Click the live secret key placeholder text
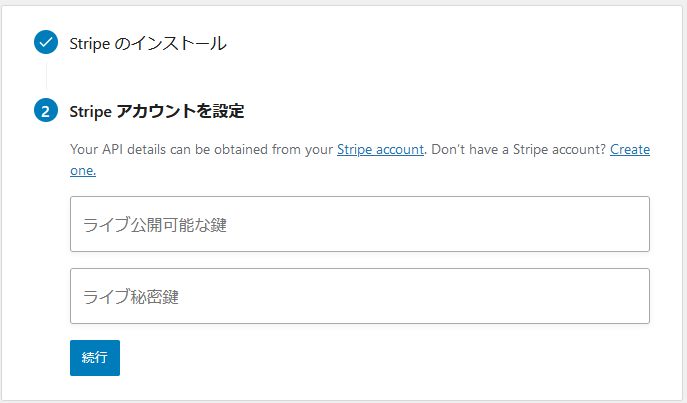This screenshot has height=403, width=687. pos(131,297)
